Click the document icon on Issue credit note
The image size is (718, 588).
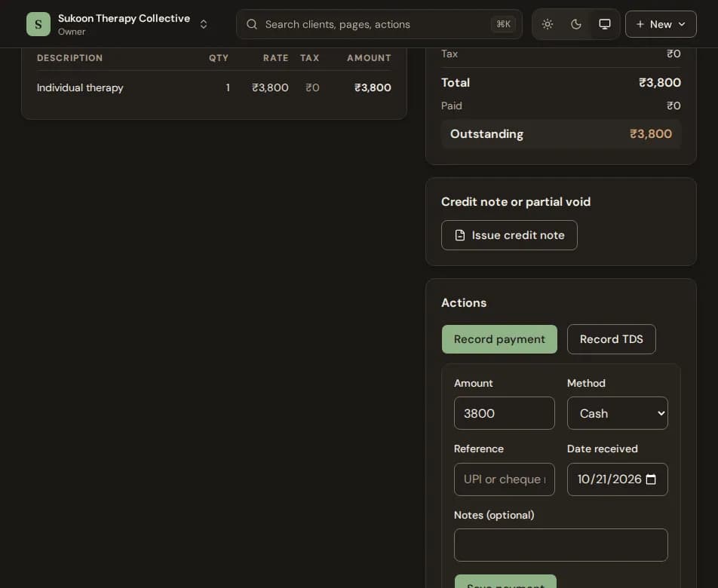(x=460, y=235)
